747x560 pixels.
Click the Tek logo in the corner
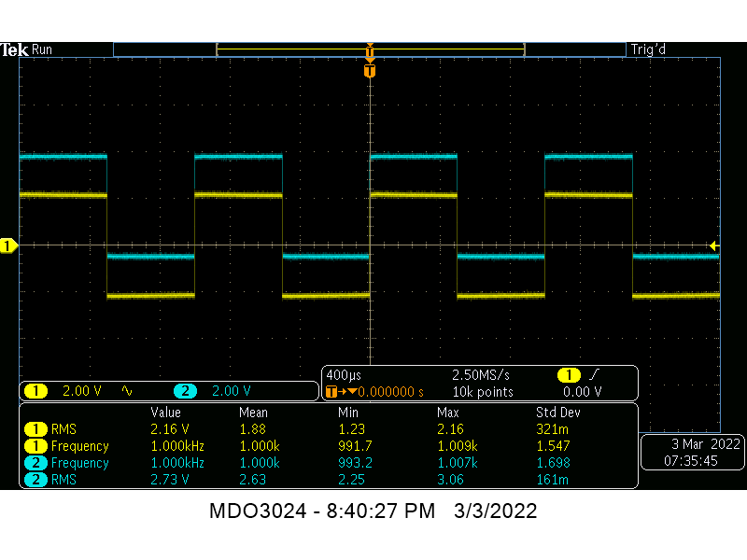click(x=15, y=49)
